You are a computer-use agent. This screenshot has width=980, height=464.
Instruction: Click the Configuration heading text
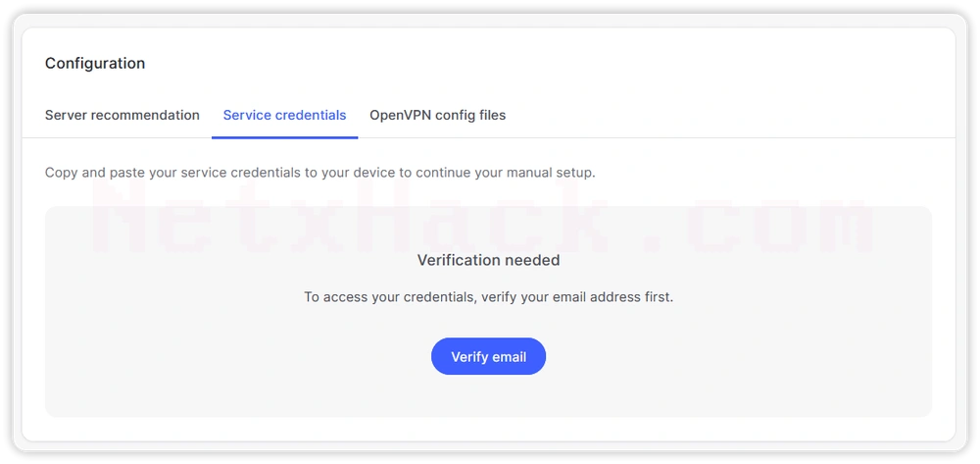[95, 63]
